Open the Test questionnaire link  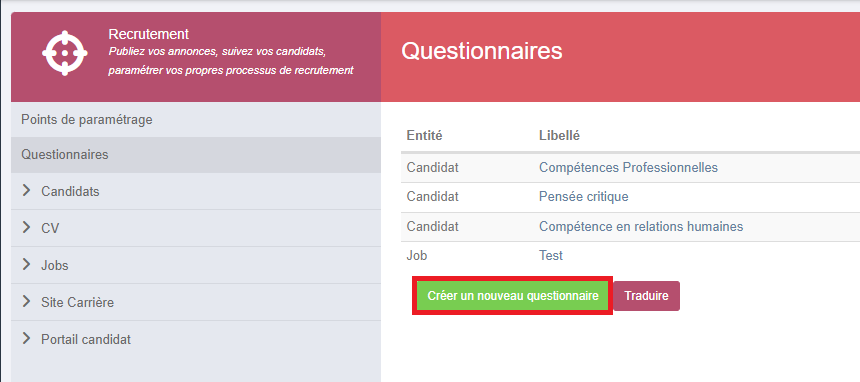551,256
